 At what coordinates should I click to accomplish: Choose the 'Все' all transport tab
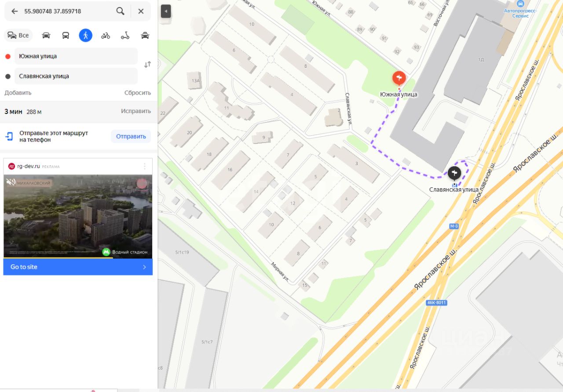[x=18, y=36]
